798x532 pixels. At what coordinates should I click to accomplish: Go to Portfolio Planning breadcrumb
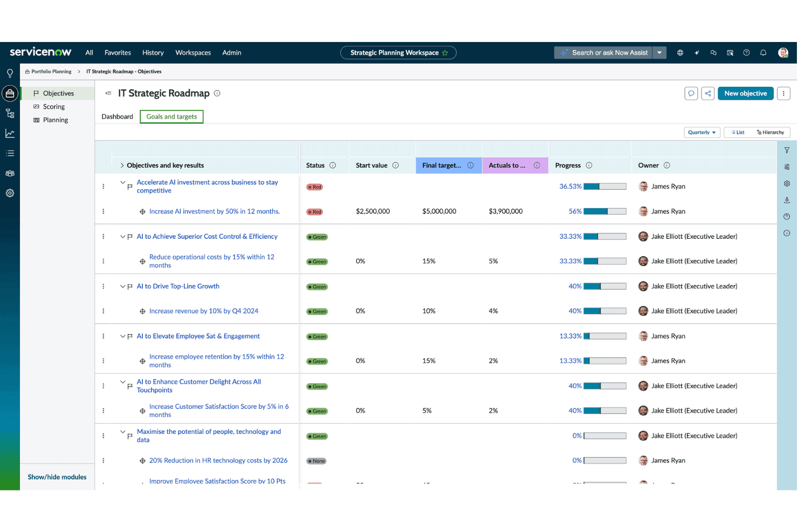coord(51,72)
